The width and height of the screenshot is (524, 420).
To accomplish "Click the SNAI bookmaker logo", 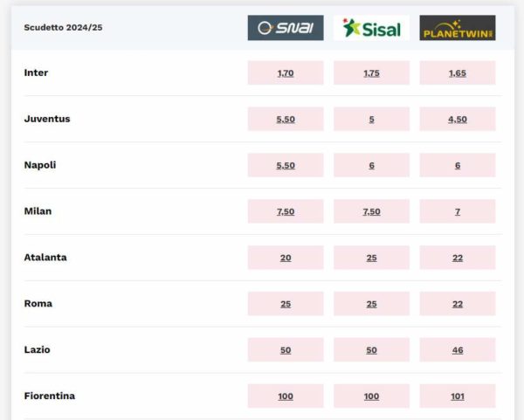I will 286,28.
